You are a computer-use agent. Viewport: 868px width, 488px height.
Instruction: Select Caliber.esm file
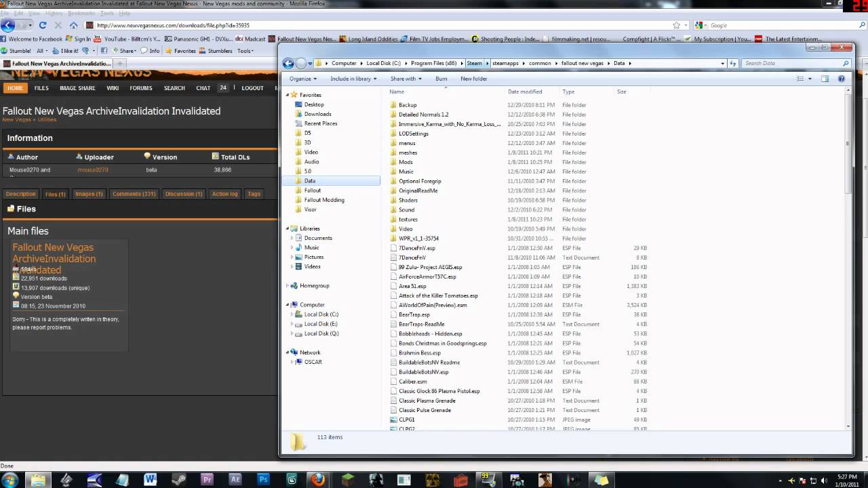412,382
